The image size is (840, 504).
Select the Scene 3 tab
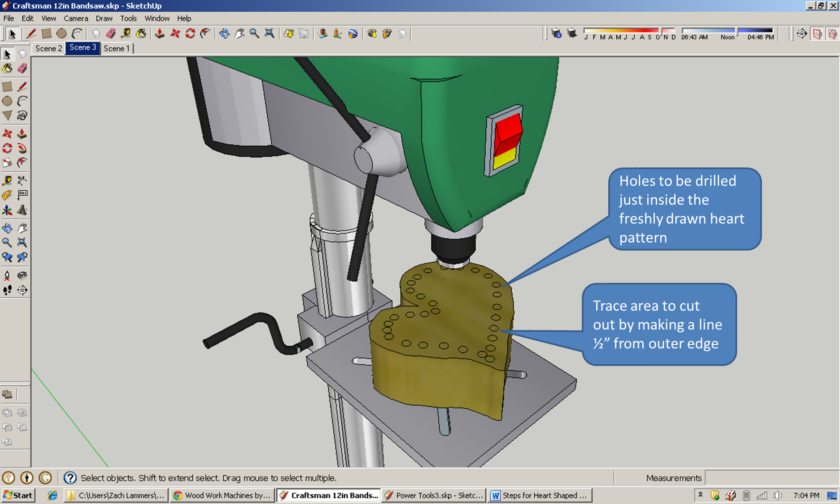[83, 48]
